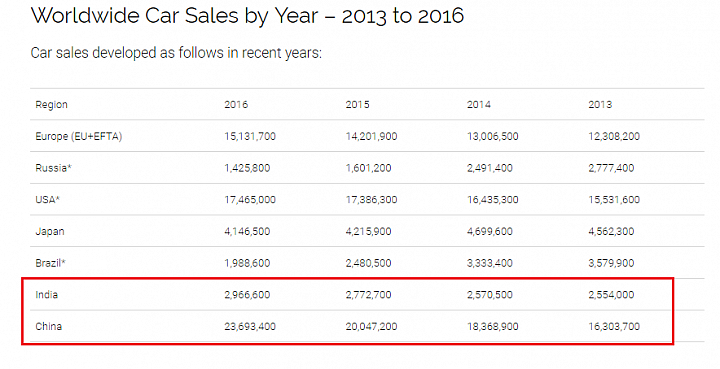720x369 pixels.
Task: Select the India row label
Action: (46, 295)
